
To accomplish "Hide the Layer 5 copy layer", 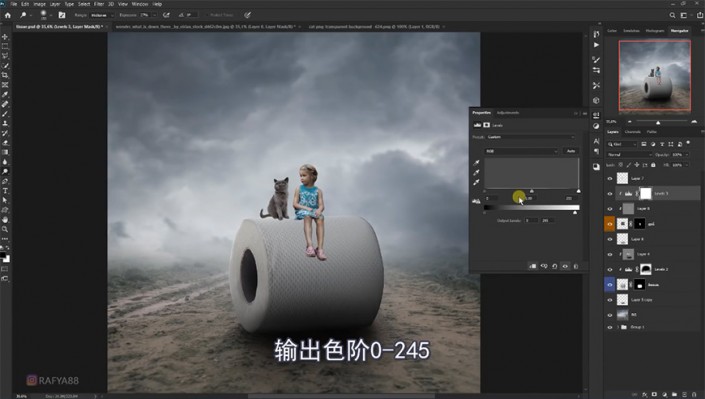I will [610, 300].
